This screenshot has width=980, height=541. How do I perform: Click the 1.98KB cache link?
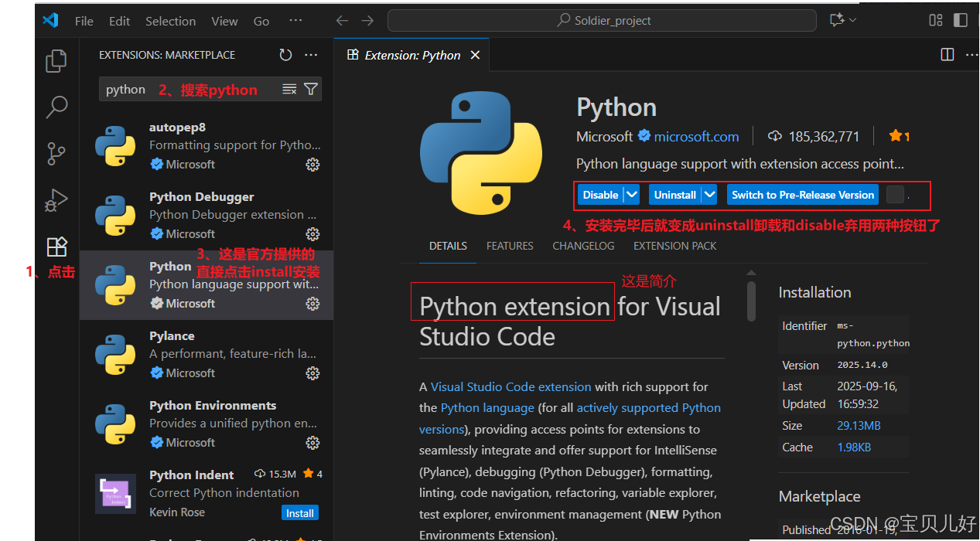point(854,447)
